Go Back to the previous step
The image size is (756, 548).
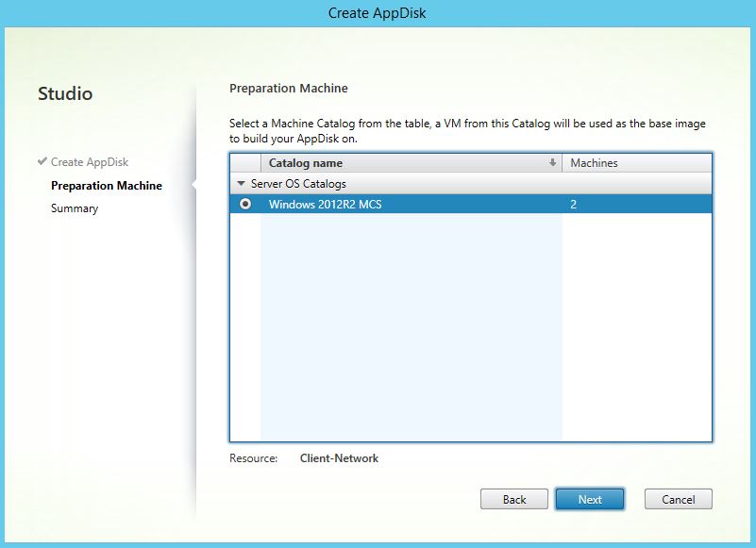click(513, 499)
